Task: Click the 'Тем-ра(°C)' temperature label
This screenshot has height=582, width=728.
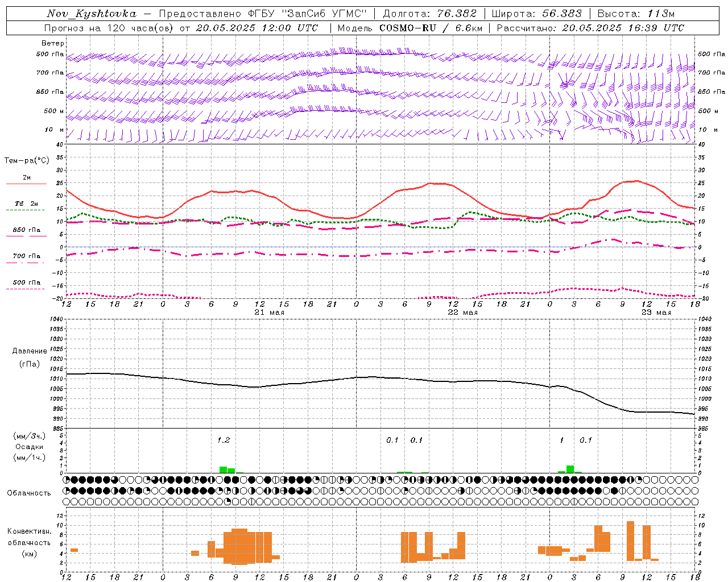Action: (27, 161)
